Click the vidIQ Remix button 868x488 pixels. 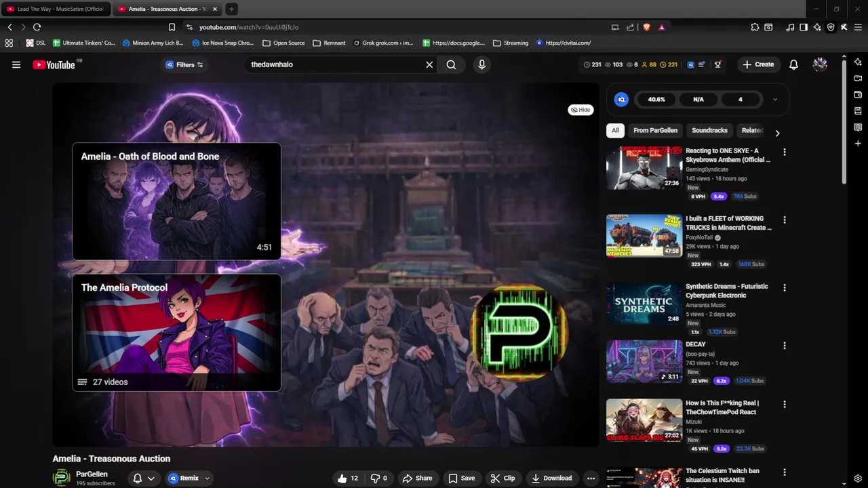(184, 478)
